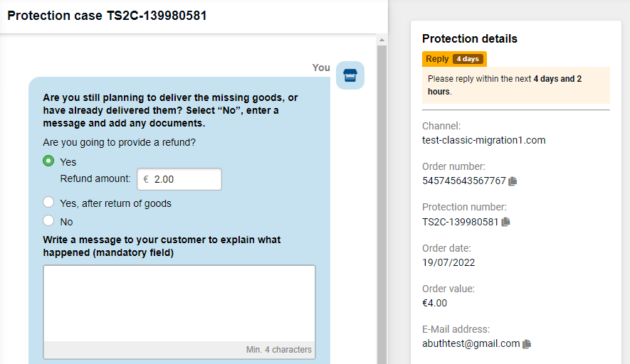This screenshot has width=630, height=364.
Task: Copy the order number to clipboard
Action: coord(513,181)
